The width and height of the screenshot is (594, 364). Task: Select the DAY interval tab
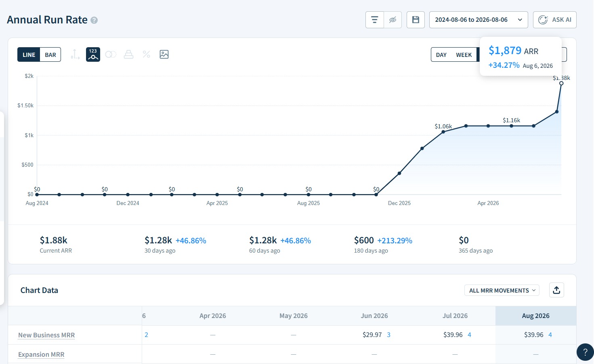tap(441, 55)
